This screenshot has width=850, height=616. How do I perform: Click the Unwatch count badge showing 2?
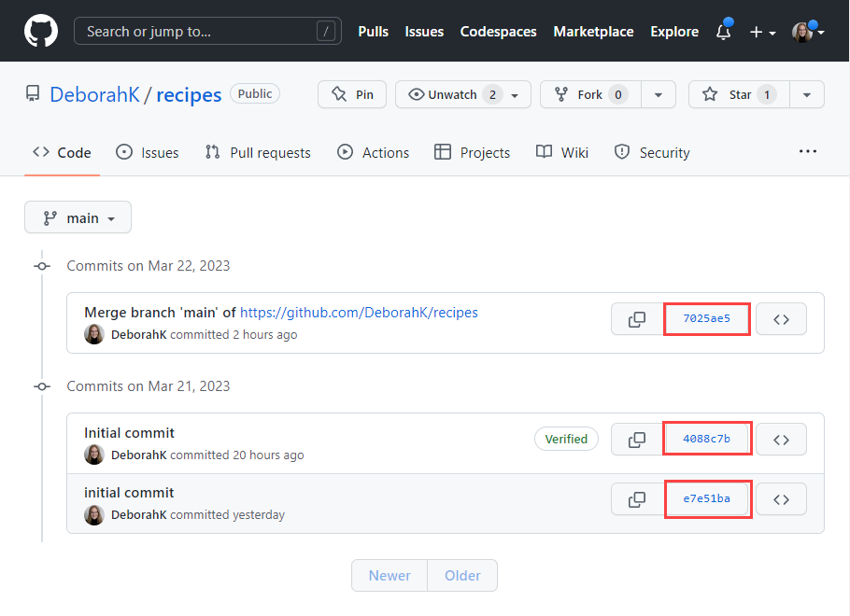[492, 95]
